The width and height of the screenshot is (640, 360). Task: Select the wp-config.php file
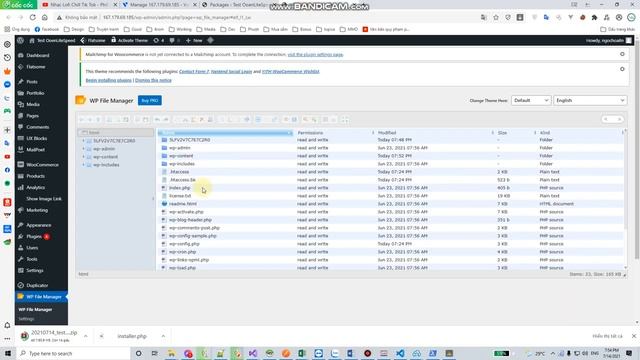pos(184,244)
